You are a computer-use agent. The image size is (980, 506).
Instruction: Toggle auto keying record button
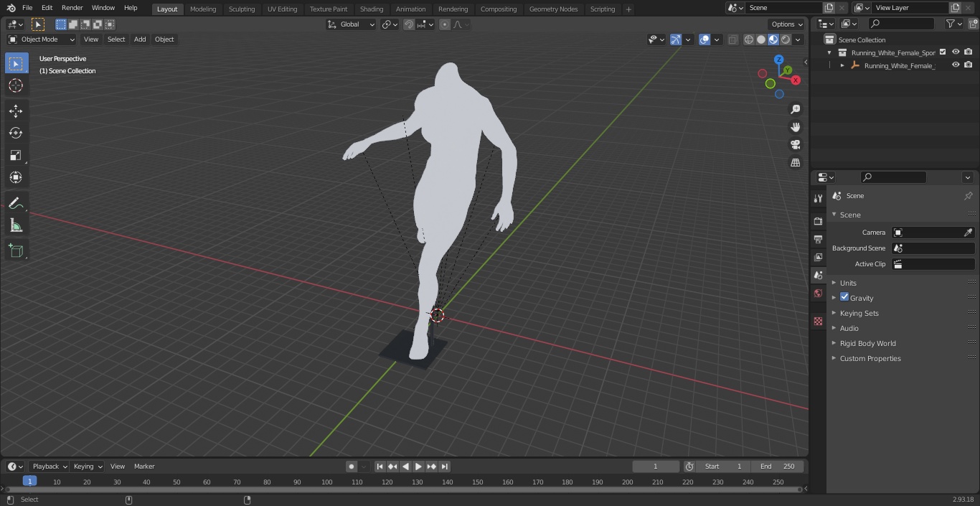point(351,467)
